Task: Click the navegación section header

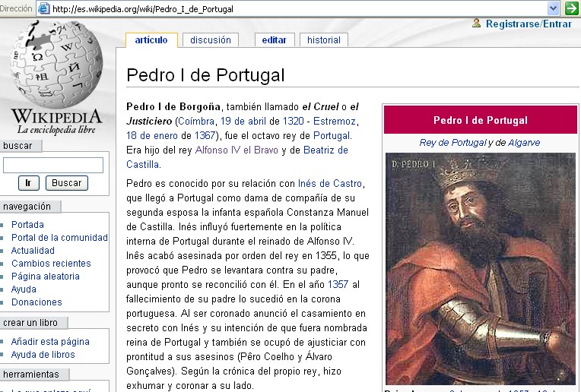Action: point(27,207)
